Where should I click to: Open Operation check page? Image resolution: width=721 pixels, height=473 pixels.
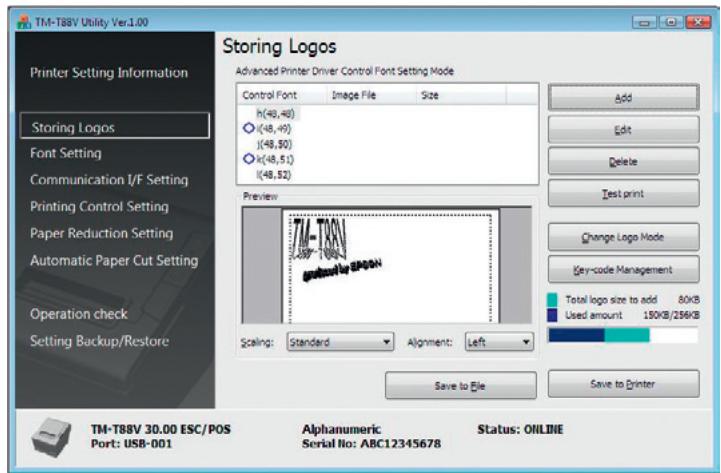click(79, 314)
